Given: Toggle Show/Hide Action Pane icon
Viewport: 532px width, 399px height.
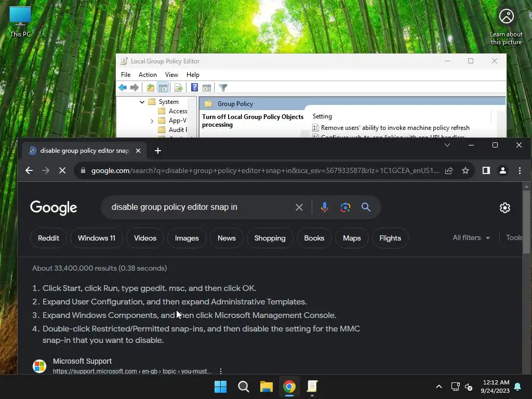Looking at the screenshot, I should coord(207,87).
